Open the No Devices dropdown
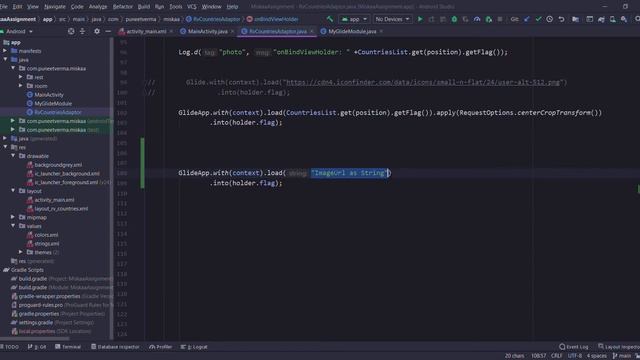Viewport: 640px width, 360px height. pos(392,19)
